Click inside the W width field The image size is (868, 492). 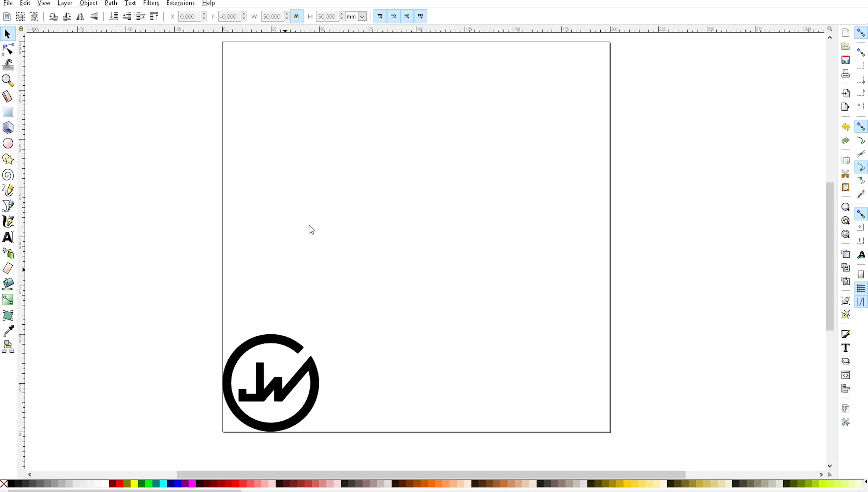point(273,16)
